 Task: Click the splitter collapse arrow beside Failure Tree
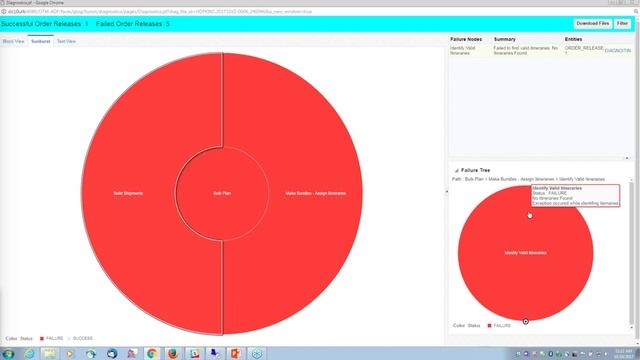[447, 191]
